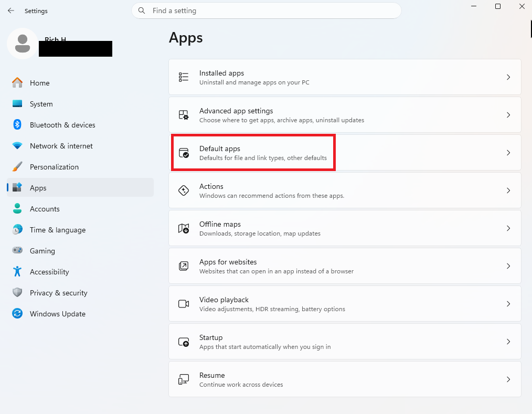Image resolution: width=532 pixels, height=414 pixels.
Task: Click the Advanced app settings gear icon
Action: pyautogui.click(x=184, y=115)
